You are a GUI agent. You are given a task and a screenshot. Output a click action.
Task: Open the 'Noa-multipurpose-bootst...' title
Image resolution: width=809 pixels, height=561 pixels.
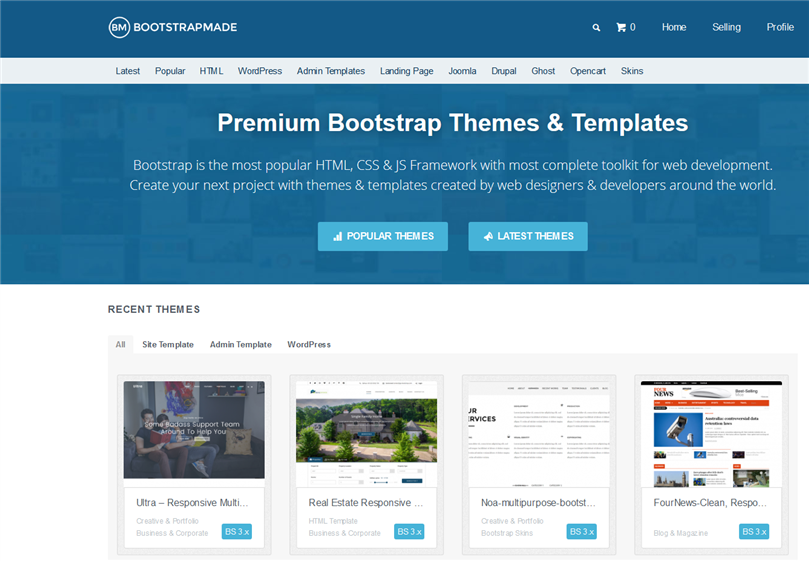coord(538,503)
